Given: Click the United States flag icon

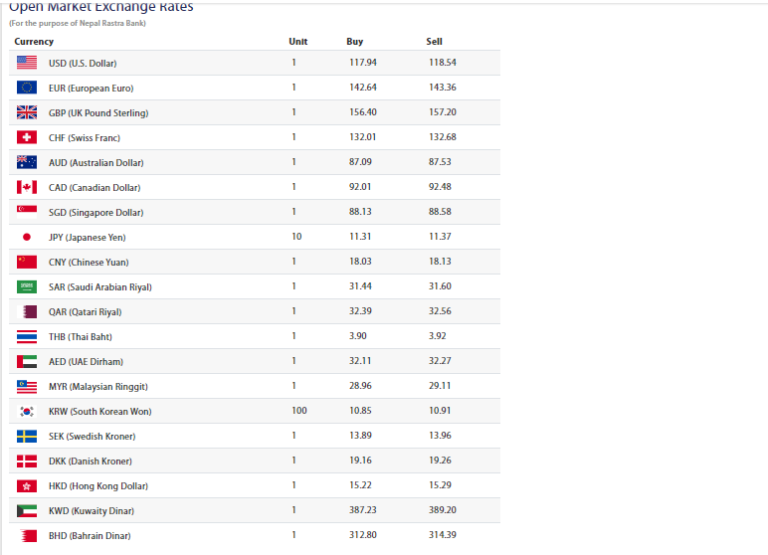Looking at the screenshot, I should tap(27, 63).
